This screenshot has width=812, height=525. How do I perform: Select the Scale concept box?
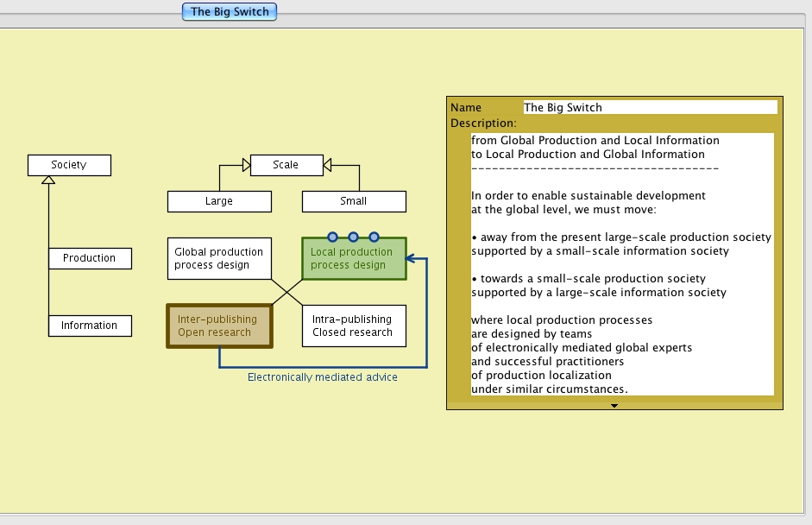pos(286,165)
